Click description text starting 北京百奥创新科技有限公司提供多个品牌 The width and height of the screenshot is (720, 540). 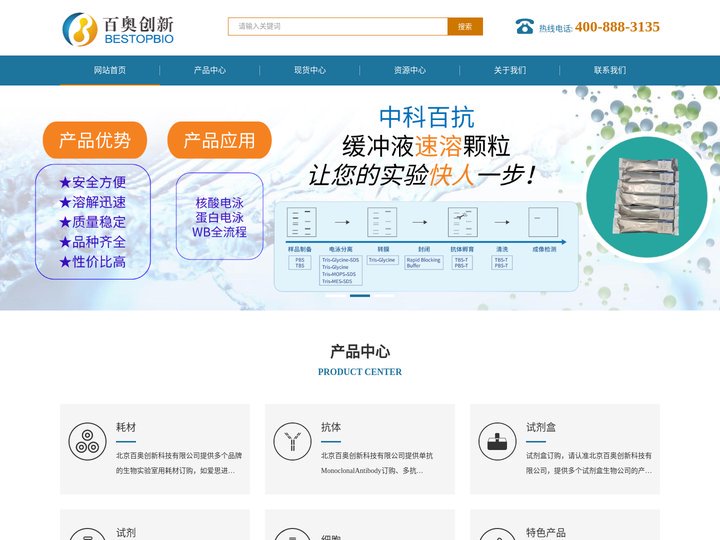[179, 463]
